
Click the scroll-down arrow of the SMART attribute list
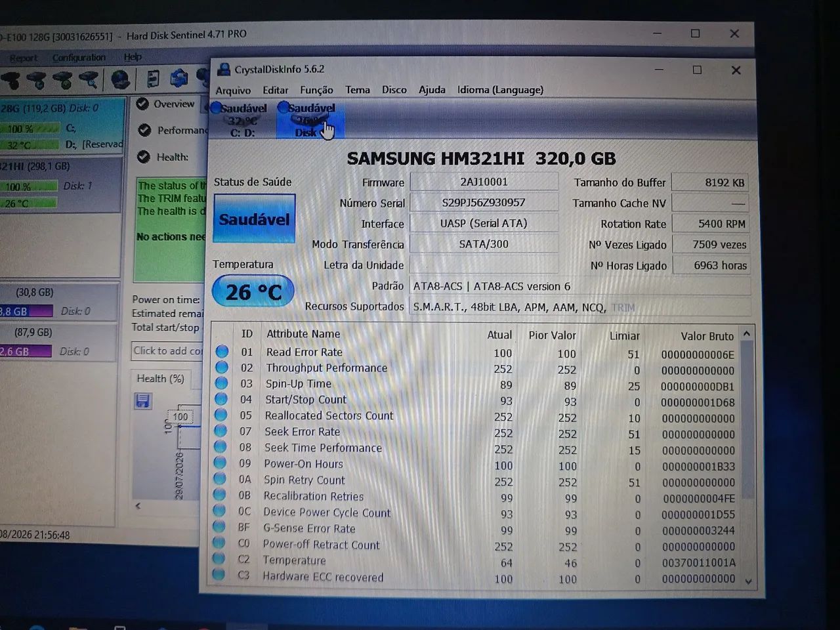click(749, 581)
